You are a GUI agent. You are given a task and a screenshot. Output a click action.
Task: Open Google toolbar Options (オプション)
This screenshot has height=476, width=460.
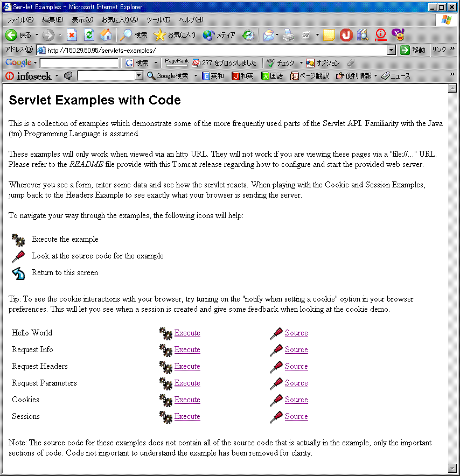323,63
